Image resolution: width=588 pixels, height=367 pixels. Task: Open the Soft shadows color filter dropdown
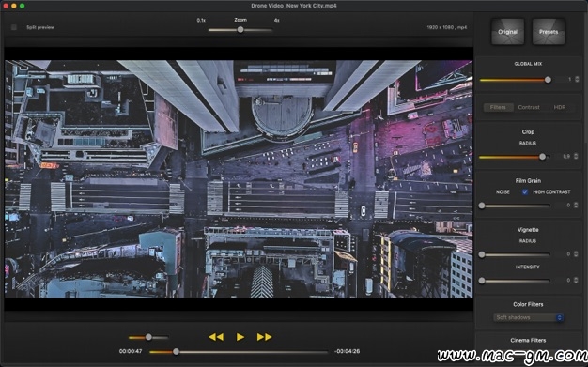(528, 317)
